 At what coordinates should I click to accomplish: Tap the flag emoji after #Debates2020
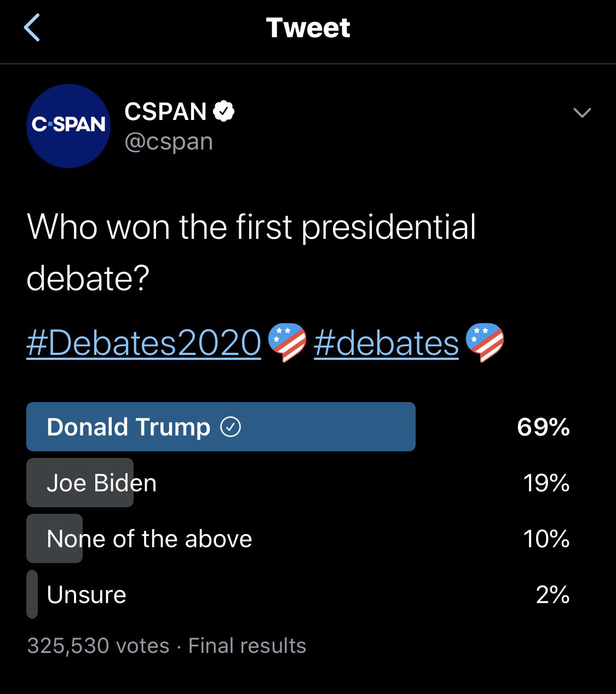click(x=287, y=342)
